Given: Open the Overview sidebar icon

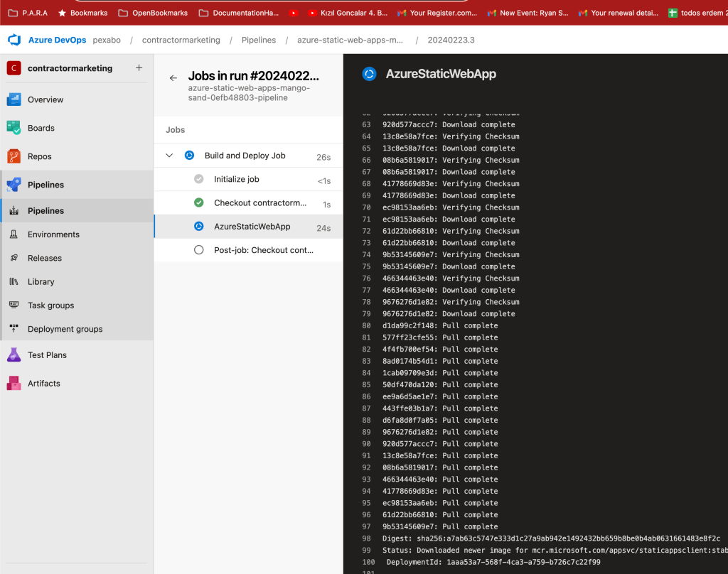Looking at the screenshot, I should point(14,99).
